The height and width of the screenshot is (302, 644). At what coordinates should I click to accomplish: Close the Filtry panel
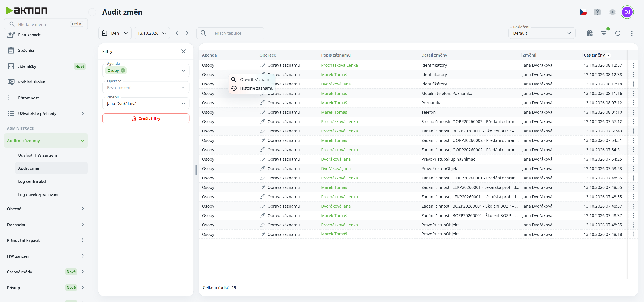pyautogui.click(x=183, y=51)
